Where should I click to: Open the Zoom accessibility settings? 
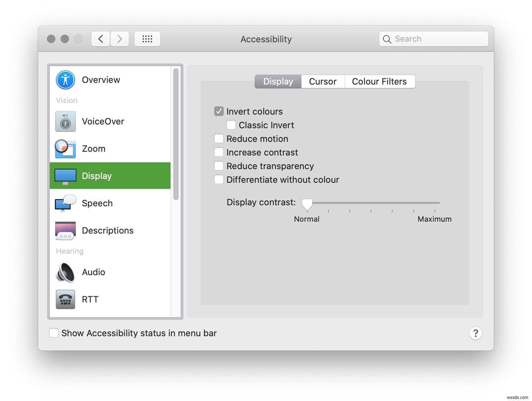[65, 149]
